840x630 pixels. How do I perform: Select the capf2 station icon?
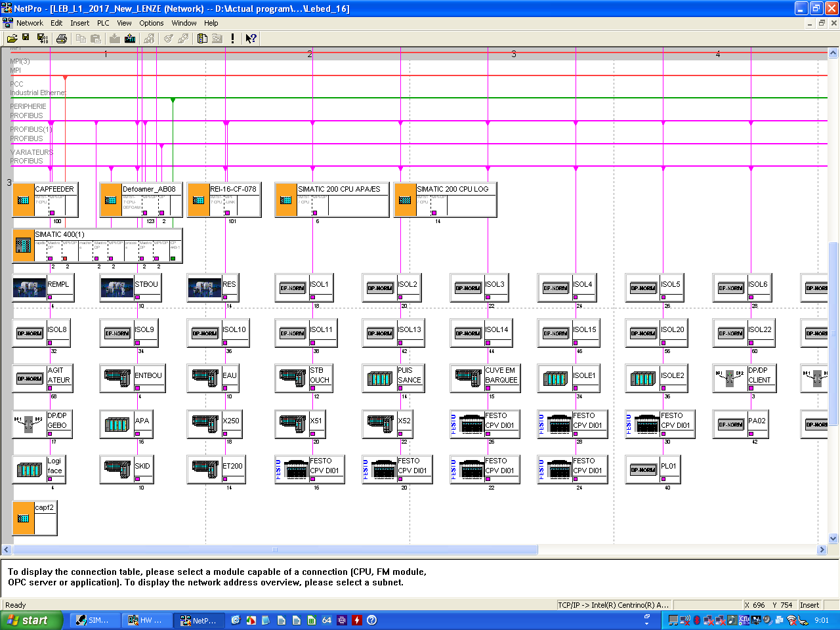click(x=24, y=518)
